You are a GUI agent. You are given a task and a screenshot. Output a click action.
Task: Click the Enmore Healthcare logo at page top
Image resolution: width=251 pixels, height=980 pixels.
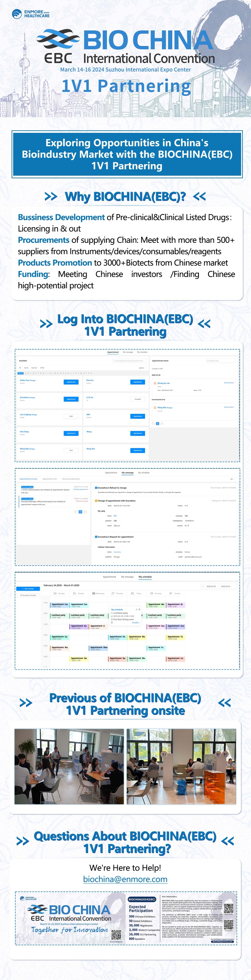(x=31, y=14)
